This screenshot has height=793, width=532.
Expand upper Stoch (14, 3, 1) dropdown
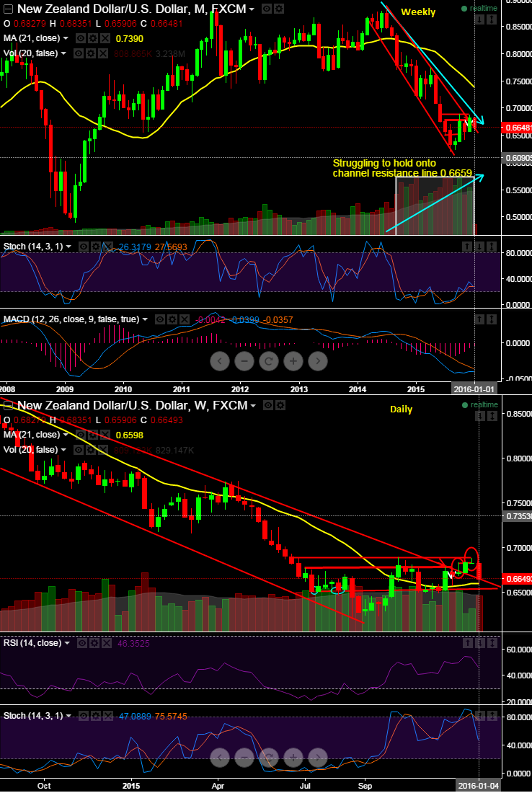(x=68, y=247)
